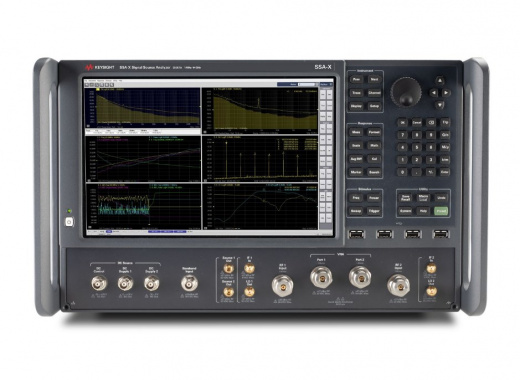Select the Trigger key
This screenshot has height=380, width=520.
coord(374,211)
